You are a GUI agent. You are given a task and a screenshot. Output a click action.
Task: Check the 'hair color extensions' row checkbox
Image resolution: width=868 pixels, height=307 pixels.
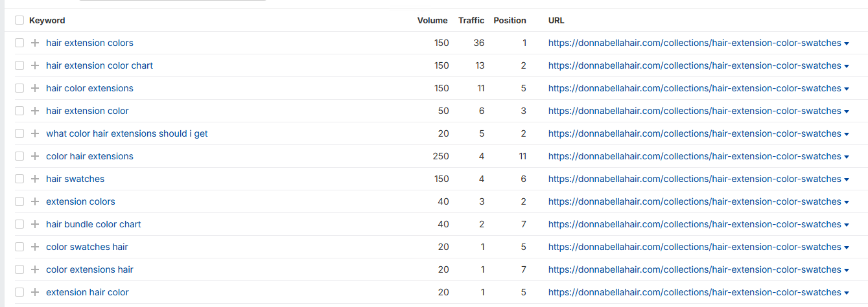click(x=19, y=88)
